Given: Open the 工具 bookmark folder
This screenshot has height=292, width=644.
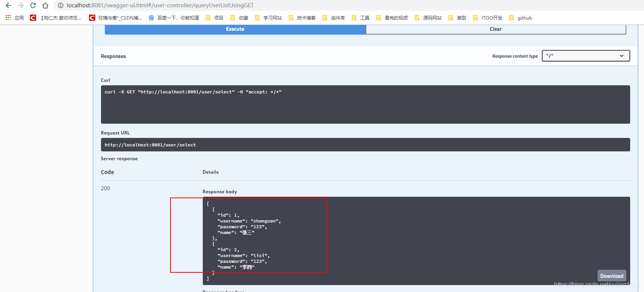Looking at the screenshot, I should click(361, 18).
